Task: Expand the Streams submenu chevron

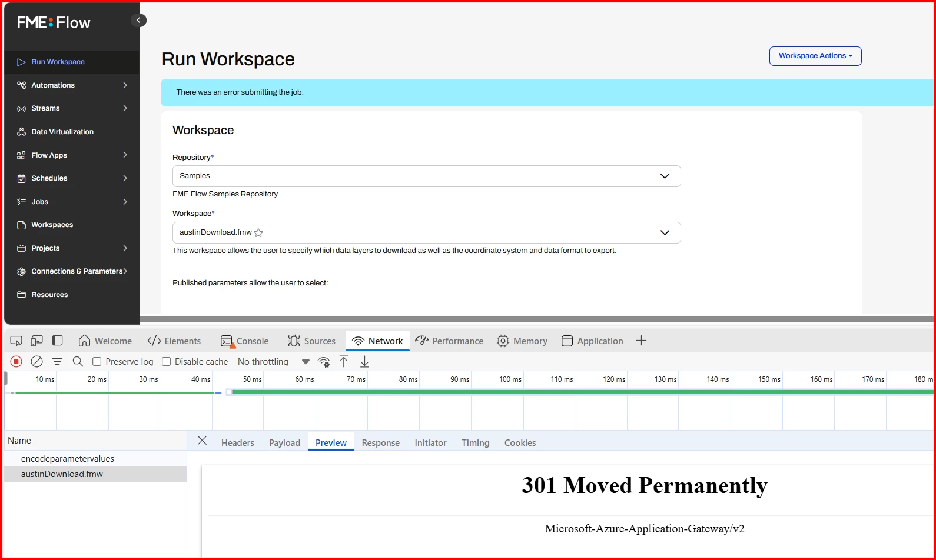Action: [x=125, y=108]
